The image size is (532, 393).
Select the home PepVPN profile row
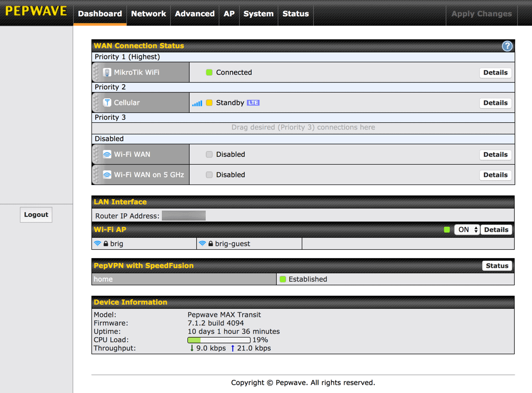pos(184,279)
